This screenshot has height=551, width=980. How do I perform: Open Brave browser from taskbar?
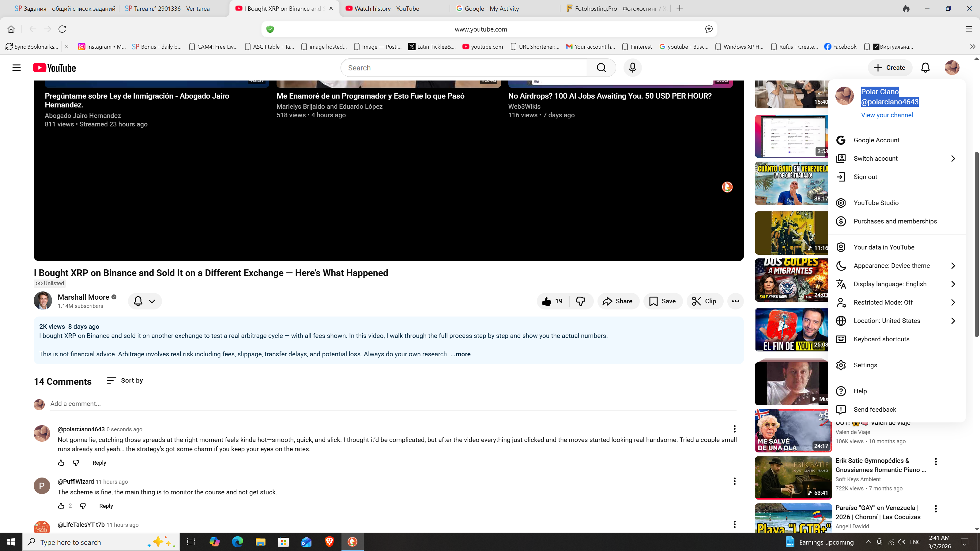pos(329,542)
